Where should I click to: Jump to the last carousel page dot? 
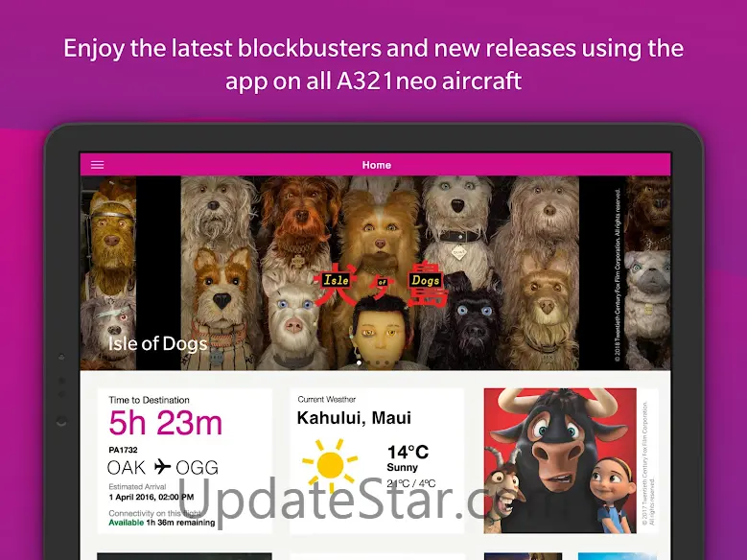(x=396, y=362)
